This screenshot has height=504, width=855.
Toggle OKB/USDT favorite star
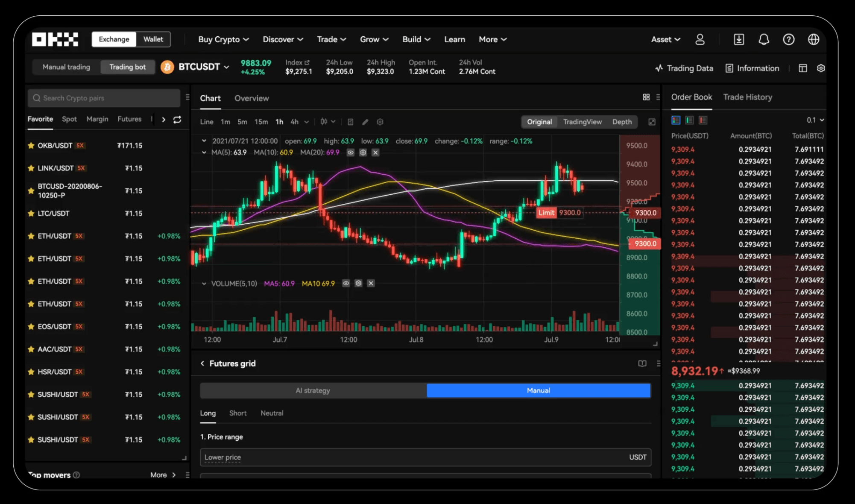click(31, 146)
